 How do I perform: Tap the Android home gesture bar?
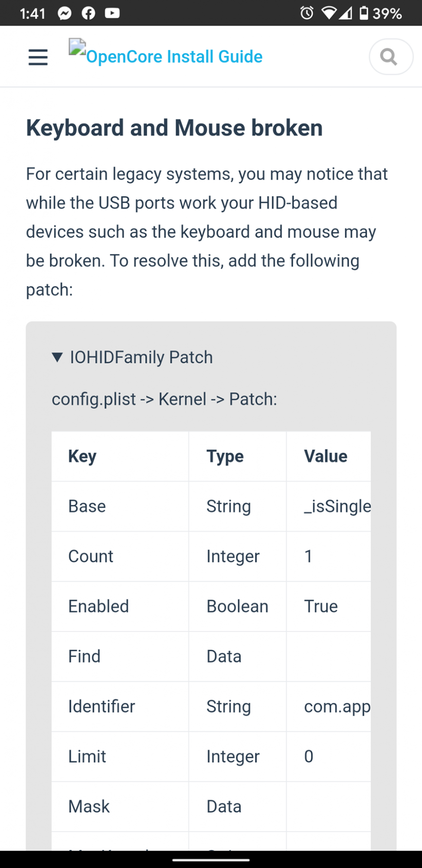pyautogui.click(x=211, y=859)
